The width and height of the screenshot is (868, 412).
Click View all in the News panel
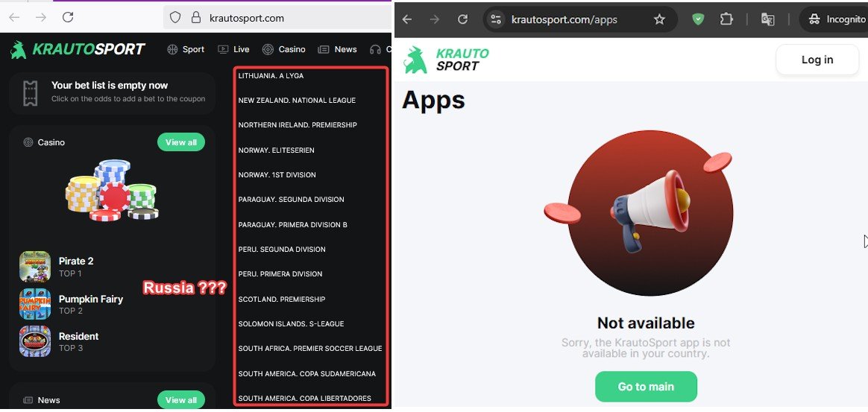point(180,400)
